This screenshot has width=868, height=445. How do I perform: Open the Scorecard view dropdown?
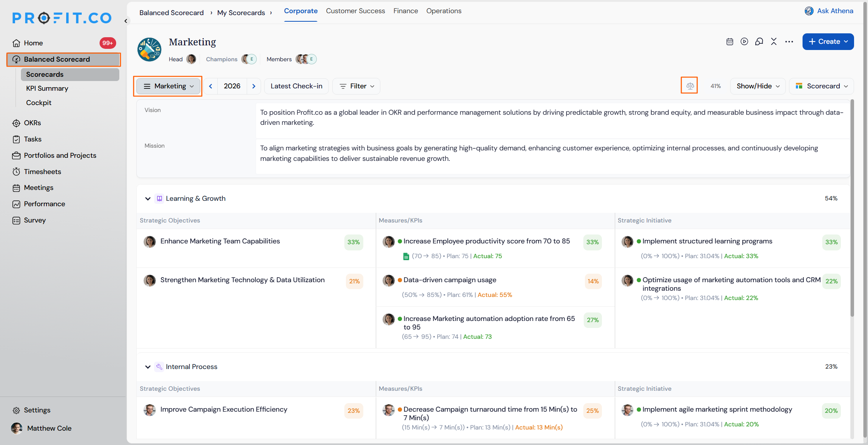pyautogui.click(x=822, y=86)
